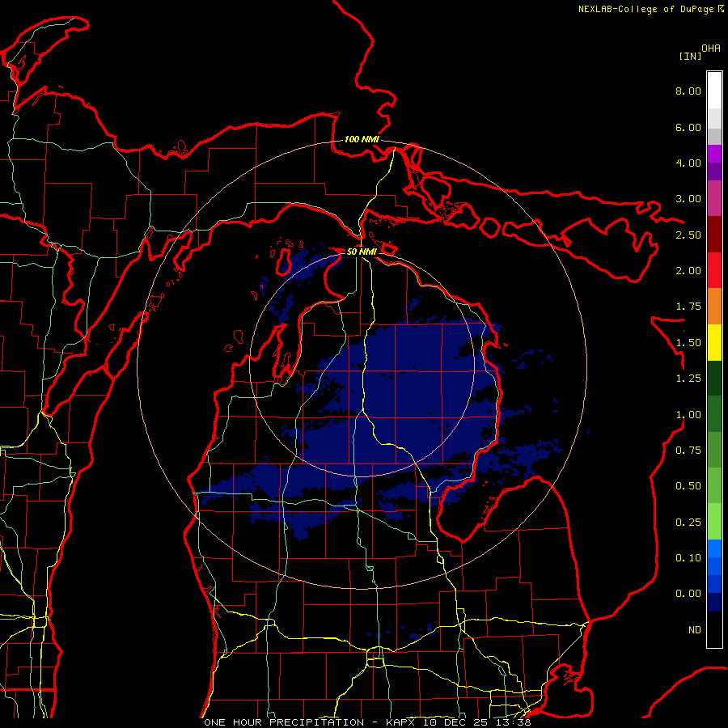Select the 3.00 legend value

[x=688, y=199]
